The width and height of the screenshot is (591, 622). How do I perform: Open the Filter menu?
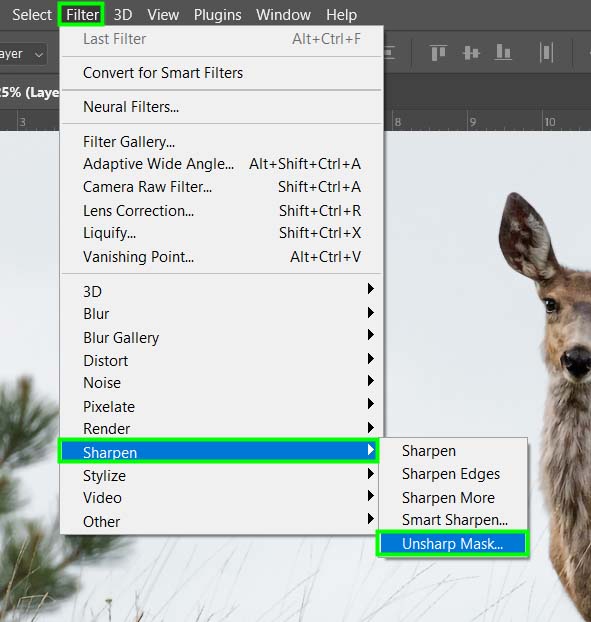pos(82,15)
